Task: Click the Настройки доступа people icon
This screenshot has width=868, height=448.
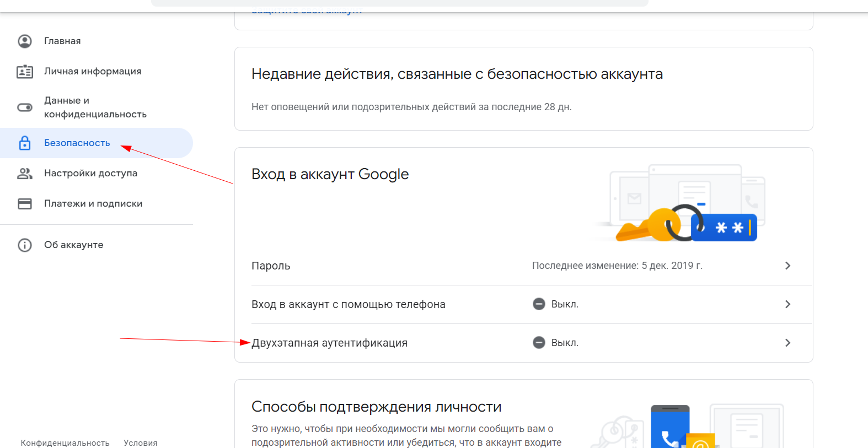Action: pyautogui.click(x=25, y=174)
